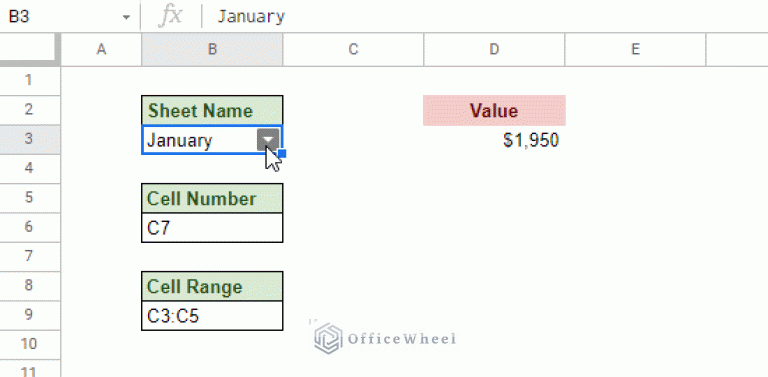Click the select-all corner box
The width and height of the screenshot is (768, 377).
click(30, 49)
